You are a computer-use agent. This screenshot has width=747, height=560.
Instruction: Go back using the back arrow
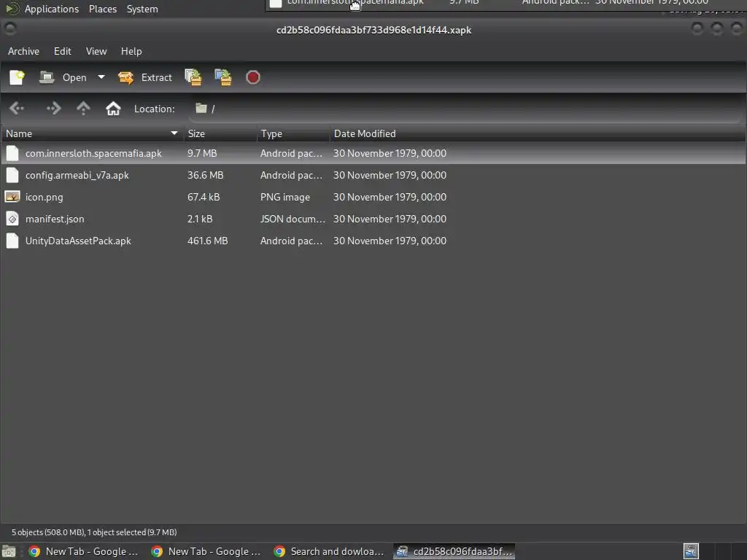click(x=17, y=109)
